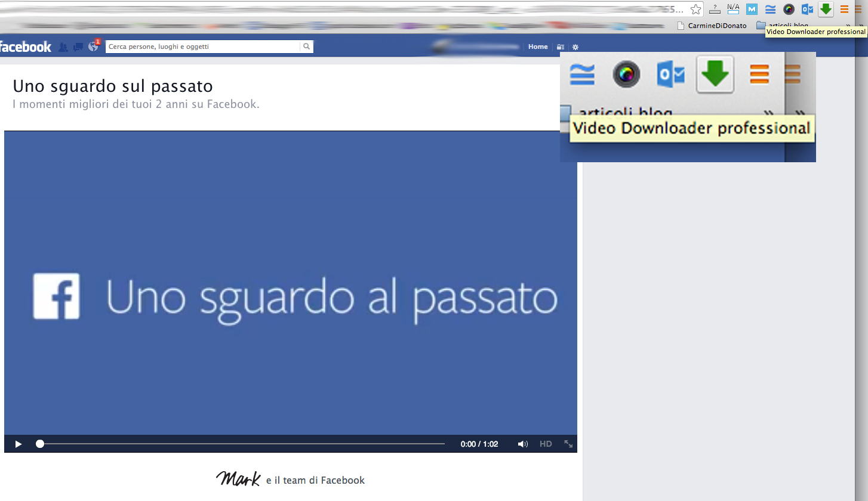Open the articoli blog bookmarks folder
Image resolution: width=868 pixels, height=501 pixels.
[782, 26]
